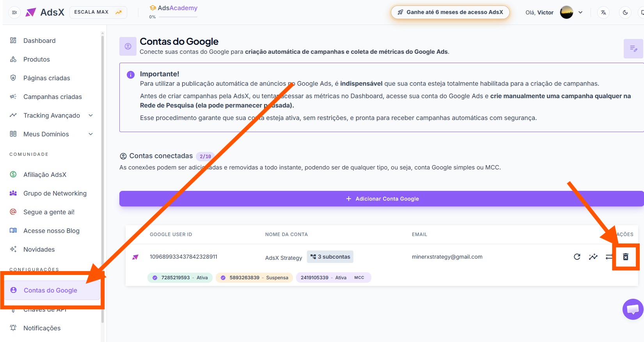Refresh the AdsX Strategy account
Image resolution: width=644 pixels, height=342 pixels.
pyautogui.click(x=577, y=257)
